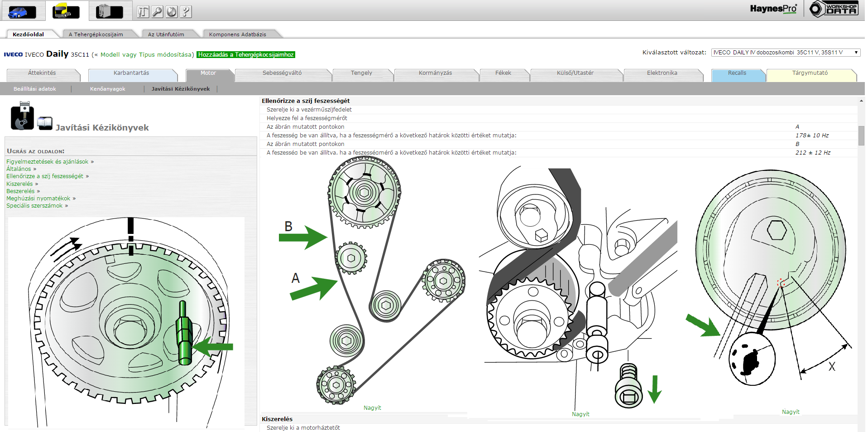This screenshot has width=868, height=432.
Task: Click the key icon in the toolbar
Action: click(157, 12)
